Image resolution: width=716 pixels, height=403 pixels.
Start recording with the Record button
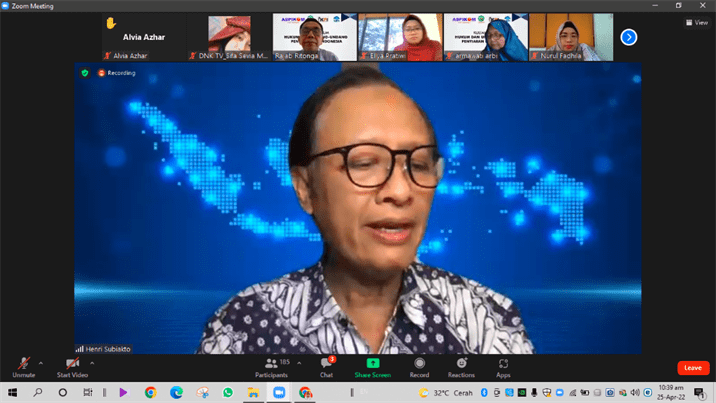click(419, 367)
